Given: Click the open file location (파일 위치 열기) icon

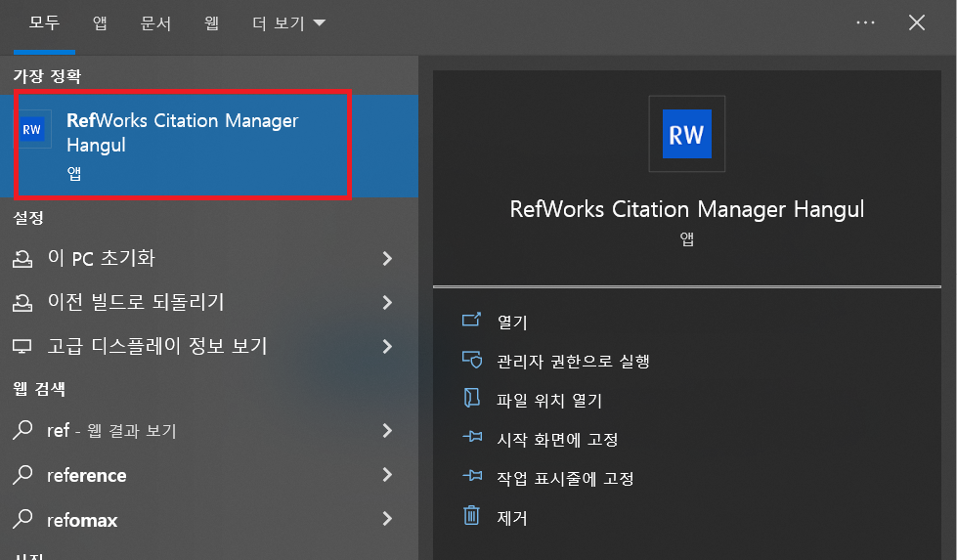Looking at the screenshot, I should (472, 399).
